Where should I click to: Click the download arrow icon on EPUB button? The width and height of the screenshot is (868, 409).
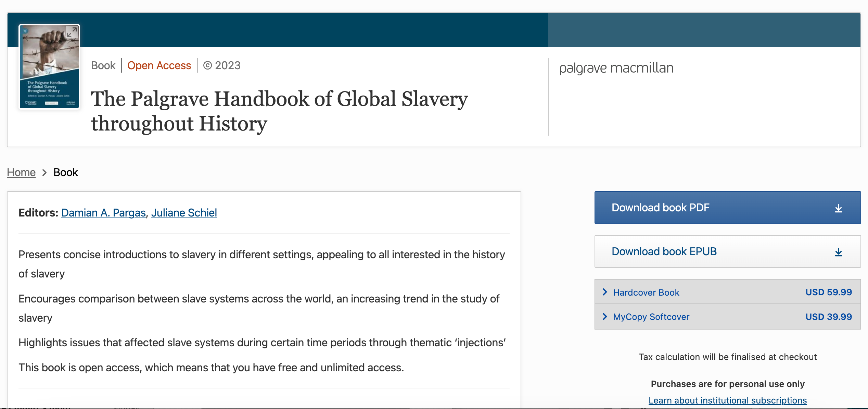[x=838, y=252]
